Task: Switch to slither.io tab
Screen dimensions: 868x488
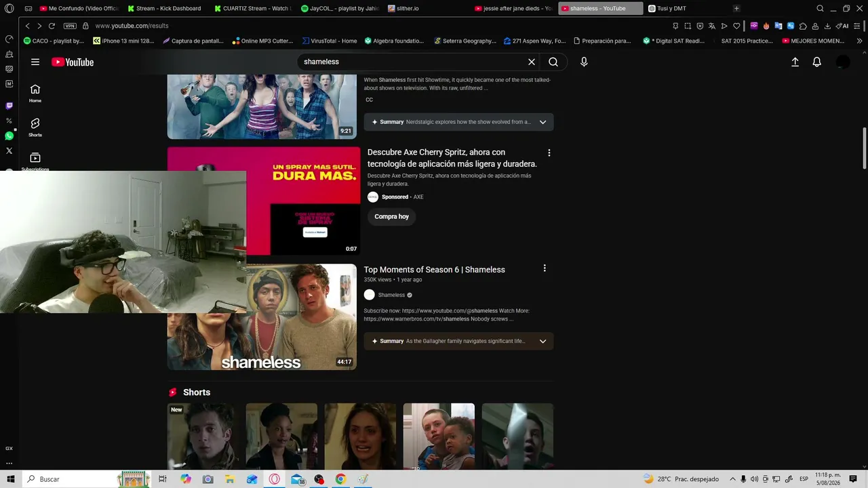Action: (x=427, y=9)
